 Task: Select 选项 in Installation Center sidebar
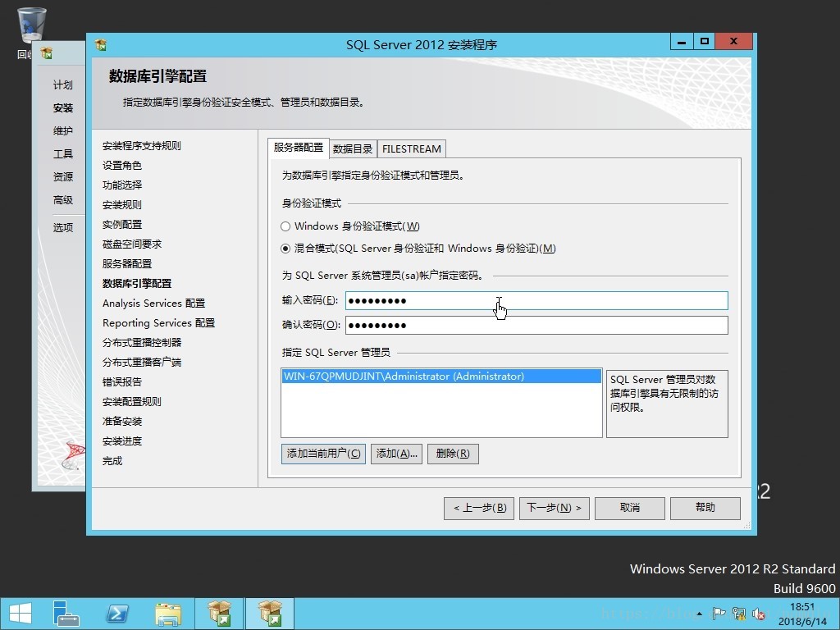62,228
